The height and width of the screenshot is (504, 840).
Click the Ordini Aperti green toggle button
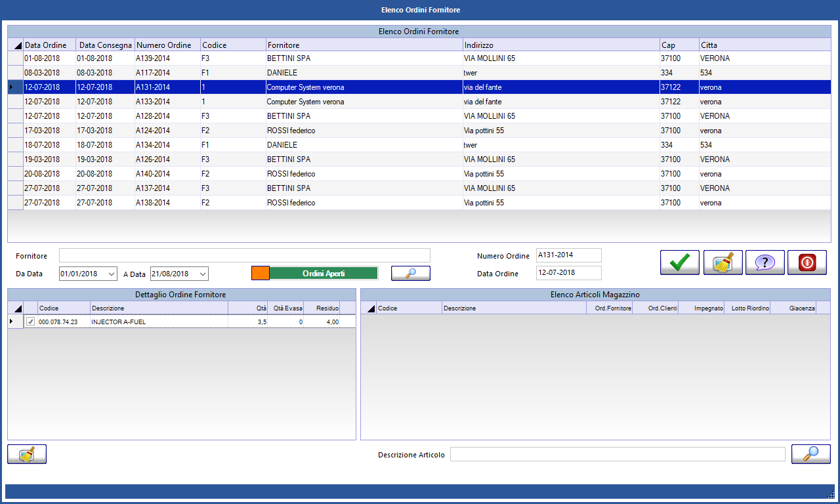324,274
